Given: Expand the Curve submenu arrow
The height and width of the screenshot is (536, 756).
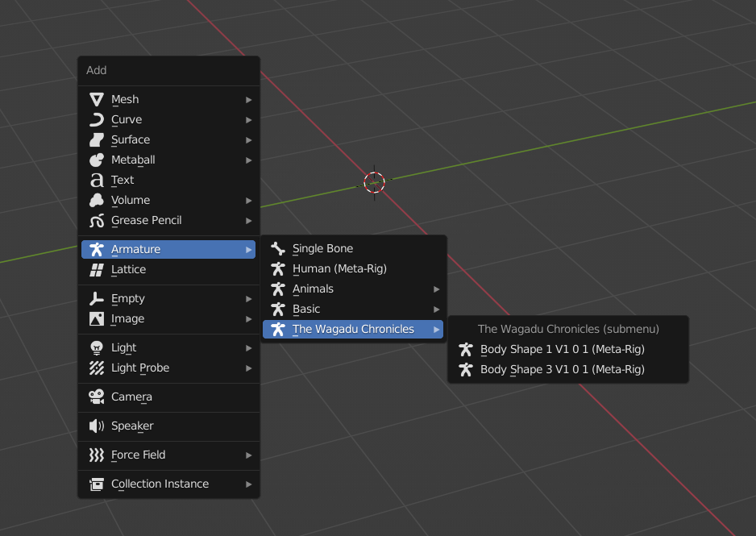Looking at the screenshot, I should click(249, 120).
